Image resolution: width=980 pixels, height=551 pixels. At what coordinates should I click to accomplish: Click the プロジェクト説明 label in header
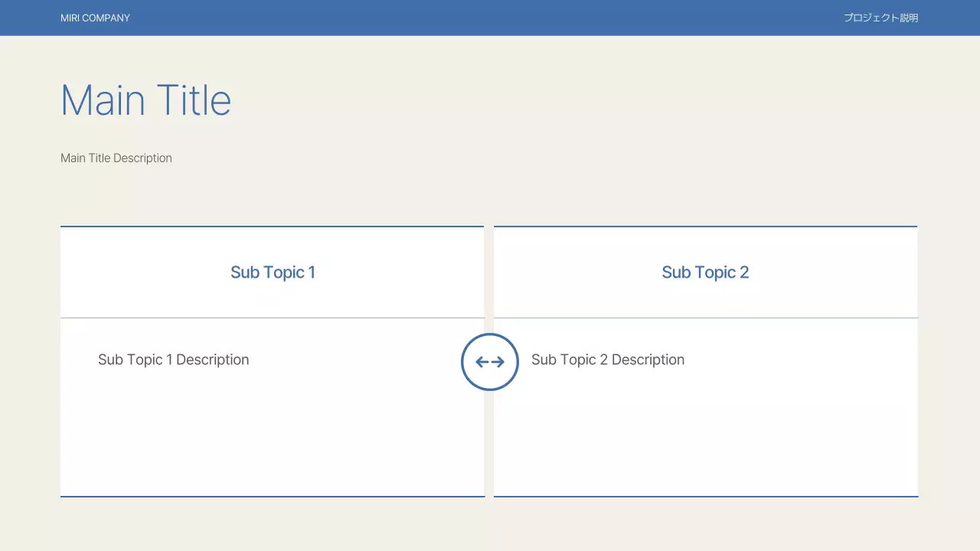point(880,18)
